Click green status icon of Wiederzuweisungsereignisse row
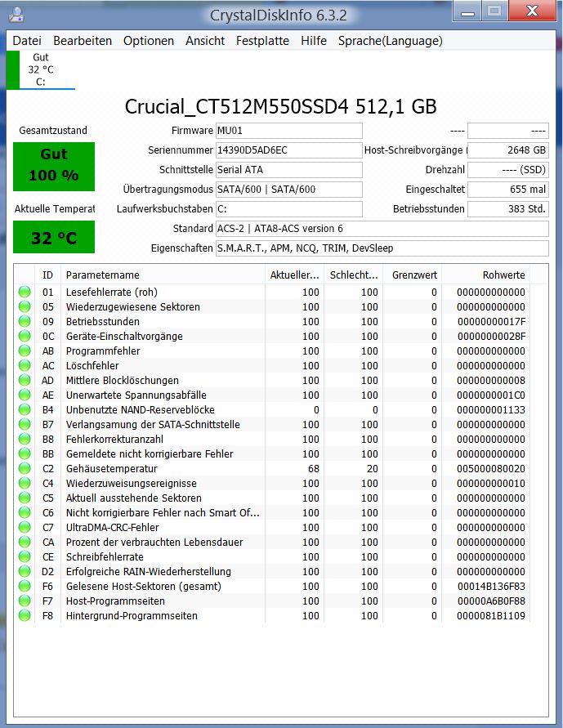The width and height of the screenshot is (563, 728). (x=25, y=483)
